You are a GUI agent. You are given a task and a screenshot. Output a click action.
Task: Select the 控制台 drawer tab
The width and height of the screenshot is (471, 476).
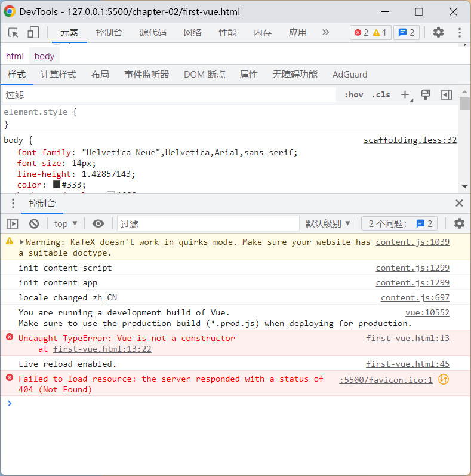pyautogui.click(x=42, y=204)
